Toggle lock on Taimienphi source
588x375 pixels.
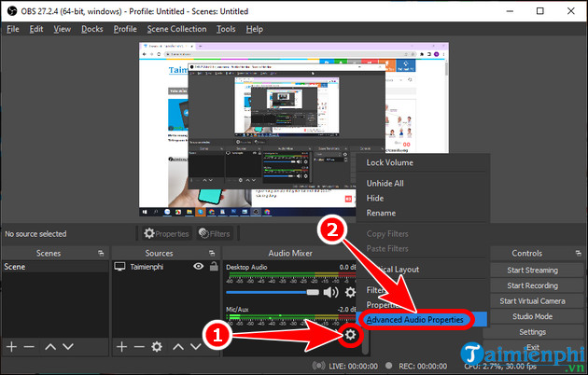coord(214,266)
